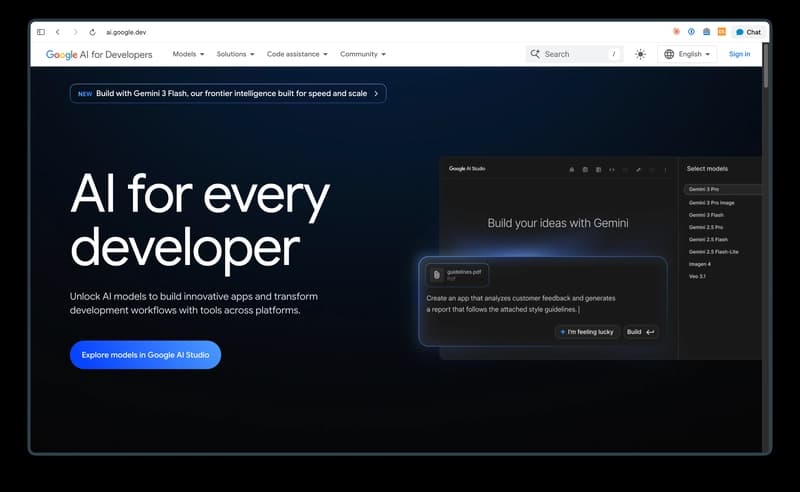This screenshot has width=800, height=492.
Task: Click the code brackets icon in AI Studio preview
Action: (611, 169)
